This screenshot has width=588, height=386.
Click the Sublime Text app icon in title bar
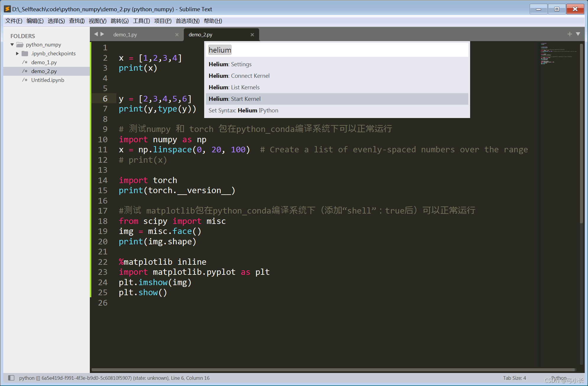tap(7, 9)
